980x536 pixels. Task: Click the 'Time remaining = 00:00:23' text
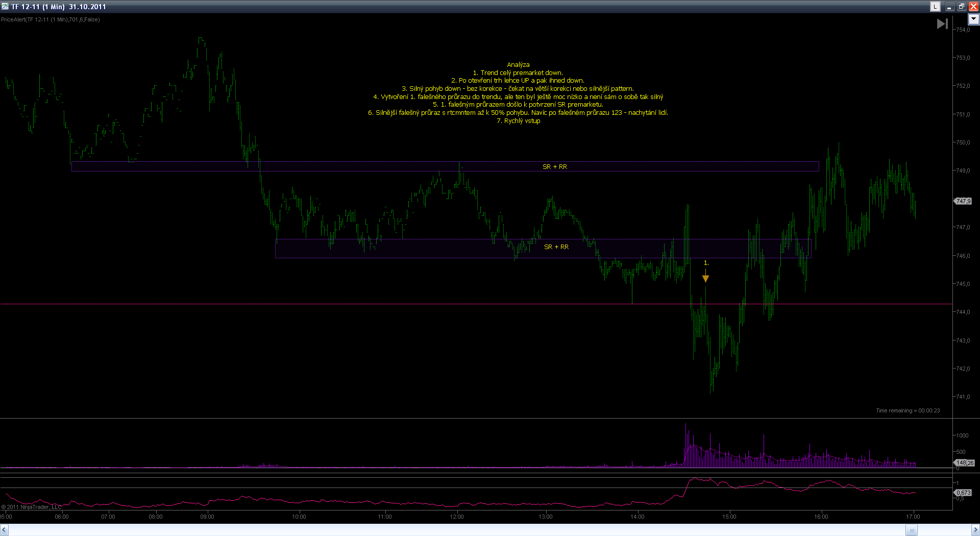[x=908, y=410]
